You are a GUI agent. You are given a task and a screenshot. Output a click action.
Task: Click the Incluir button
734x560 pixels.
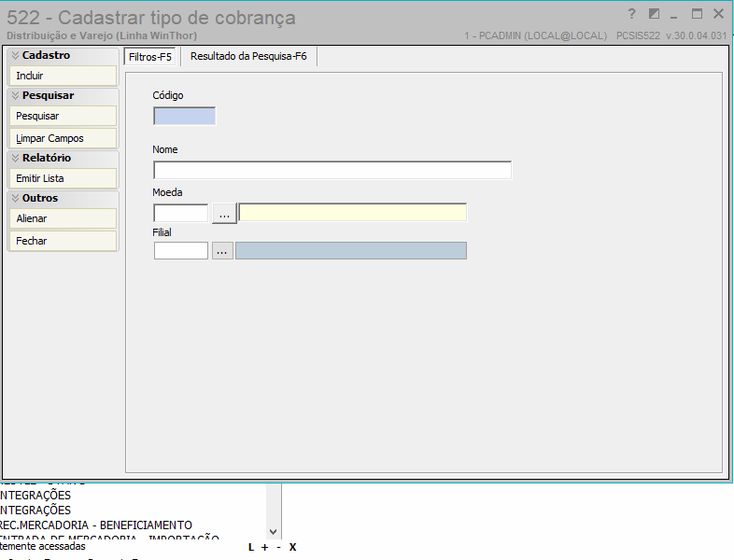pyautogui.click(x=63, y=76)
